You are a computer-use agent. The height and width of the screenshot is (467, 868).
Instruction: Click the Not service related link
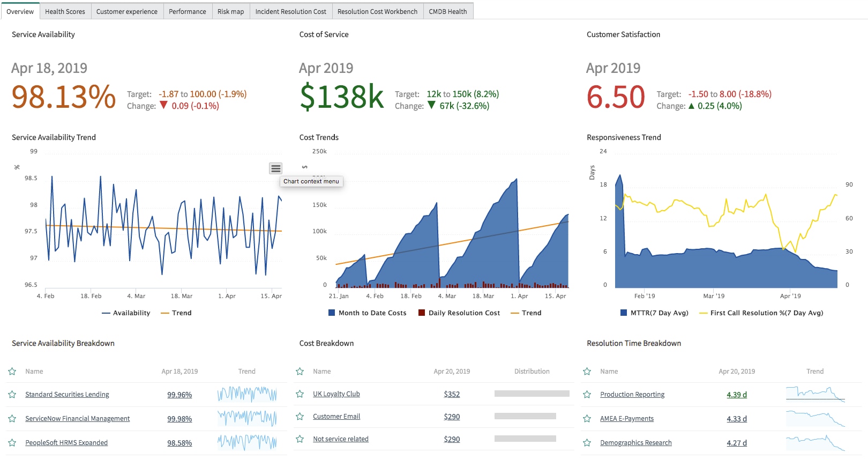(x=341, y=439)
